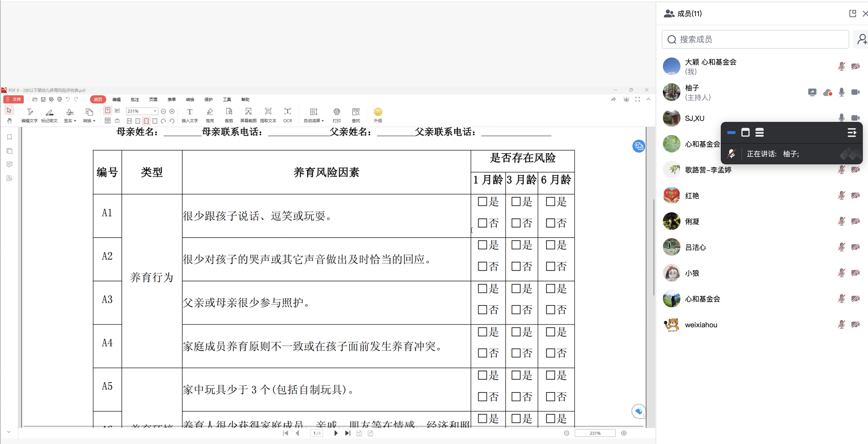Click the status bar 231% zoom field
Viewport: 868px width, 444px height.
click(595, 433)
